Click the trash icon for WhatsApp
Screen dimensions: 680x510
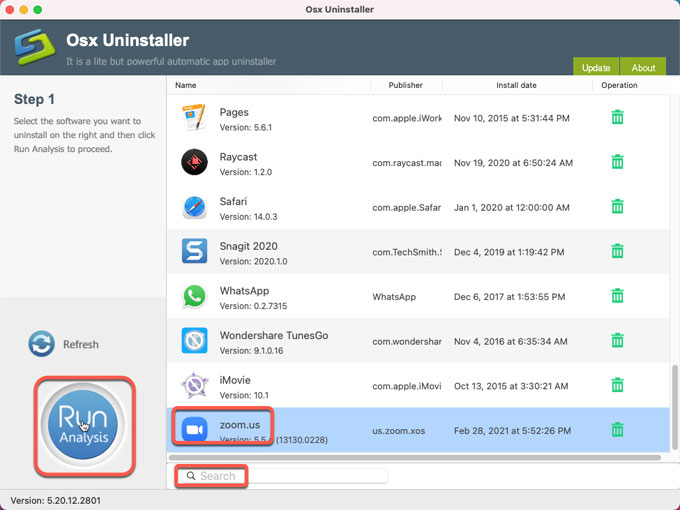617,296
